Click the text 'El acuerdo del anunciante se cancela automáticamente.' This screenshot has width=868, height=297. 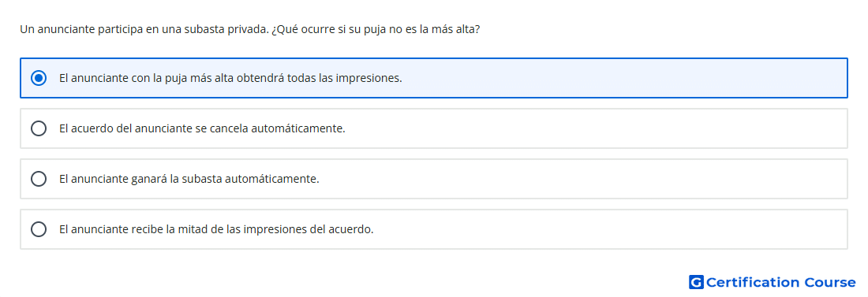coord(202,128)
